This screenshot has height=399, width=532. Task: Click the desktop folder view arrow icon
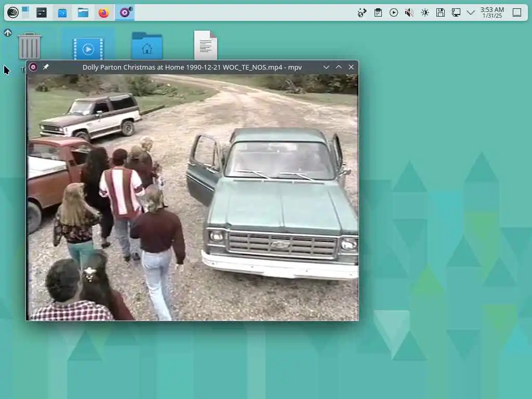8,33
